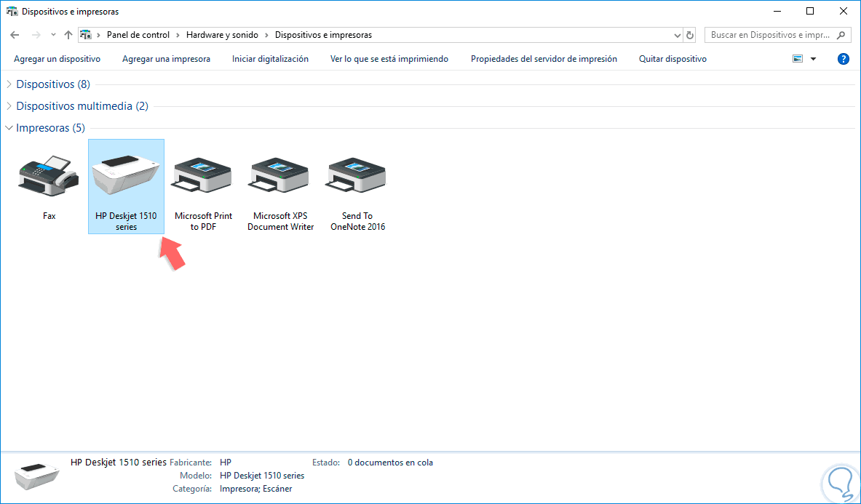
Task: Click the change view icon
Action: point(798,59)
